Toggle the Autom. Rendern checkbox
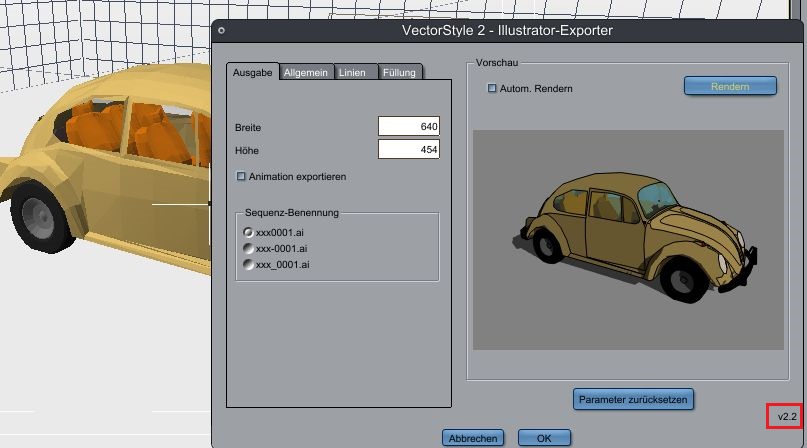The width and height of the screenshot is (807, 448). click(492, 88)
